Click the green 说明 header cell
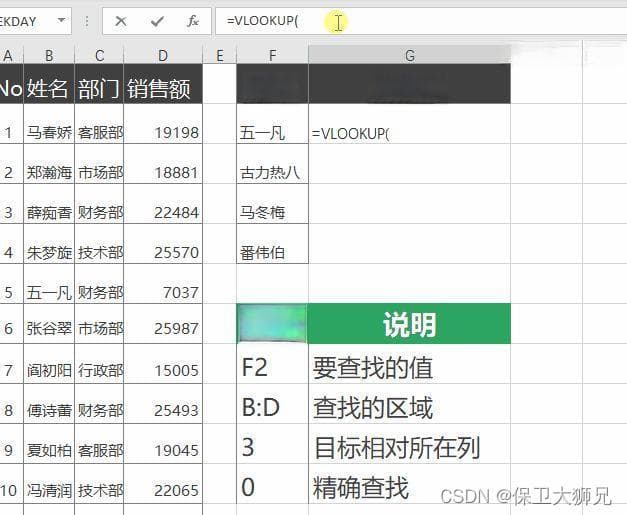Viewport: 627px width, 515px height. 409,324
